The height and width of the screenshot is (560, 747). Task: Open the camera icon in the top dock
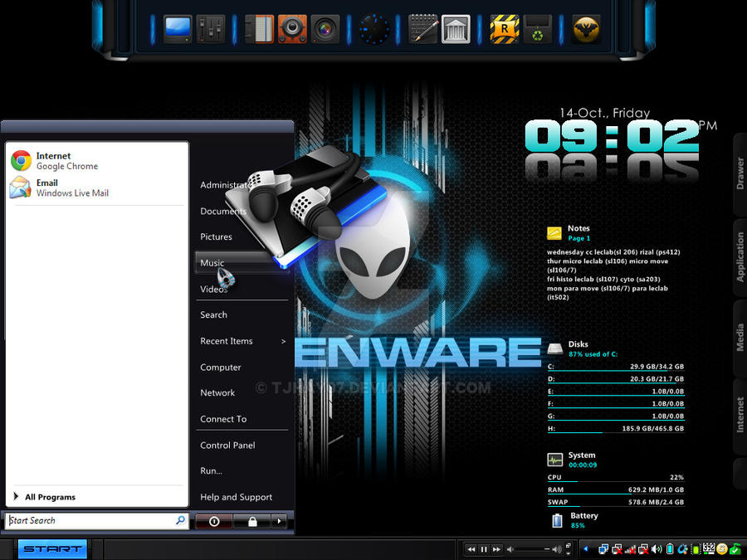point(325,29)
